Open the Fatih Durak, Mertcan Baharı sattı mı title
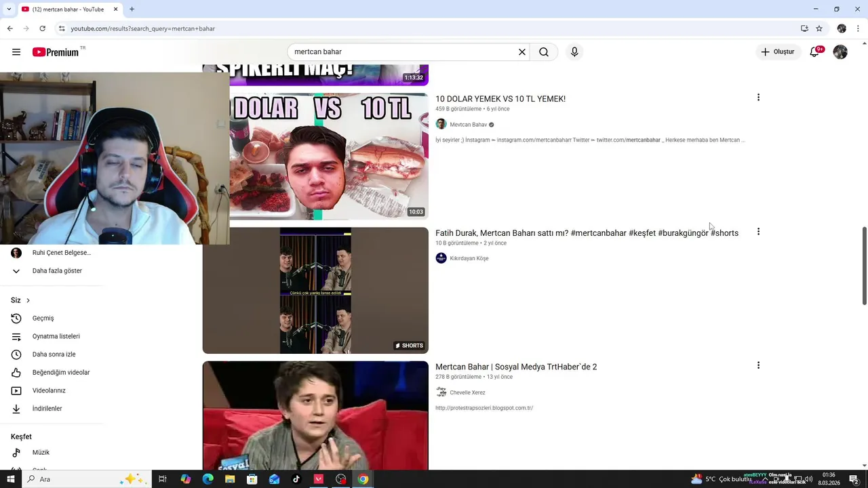Image resolution: width=868 pixels, height=488 pixels. click(x=587, y=233)
